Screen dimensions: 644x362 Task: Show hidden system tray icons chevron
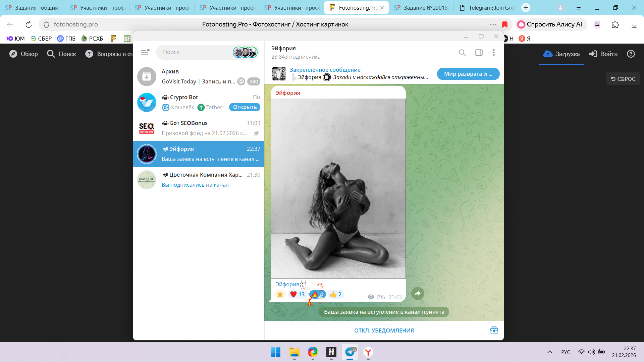pos(549,352)
